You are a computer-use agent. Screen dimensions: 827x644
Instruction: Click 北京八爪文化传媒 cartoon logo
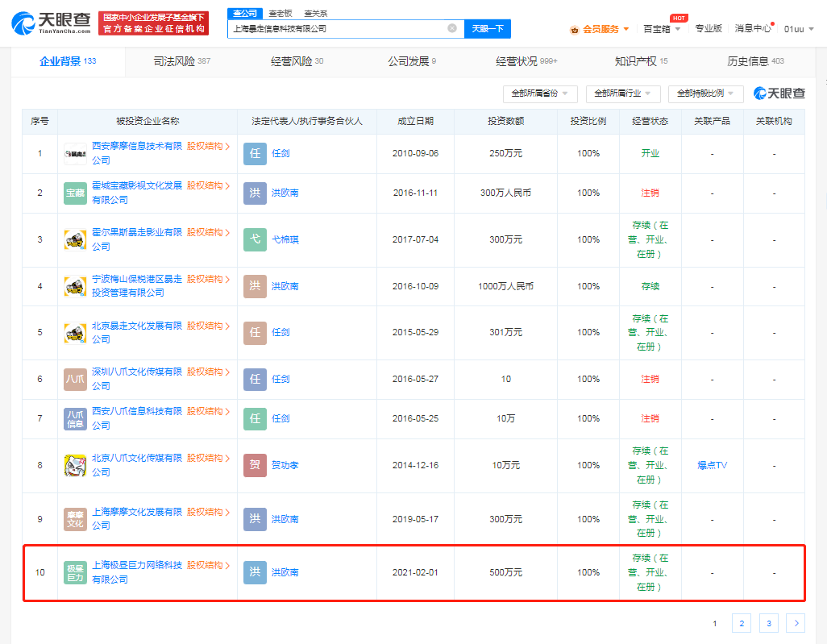point(75,465)
